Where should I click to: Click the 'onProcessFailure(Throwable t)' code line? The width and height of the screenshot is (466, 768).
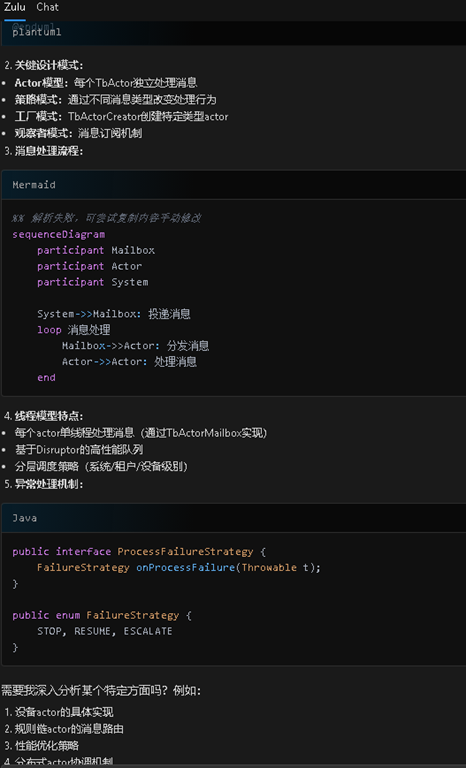179,568
